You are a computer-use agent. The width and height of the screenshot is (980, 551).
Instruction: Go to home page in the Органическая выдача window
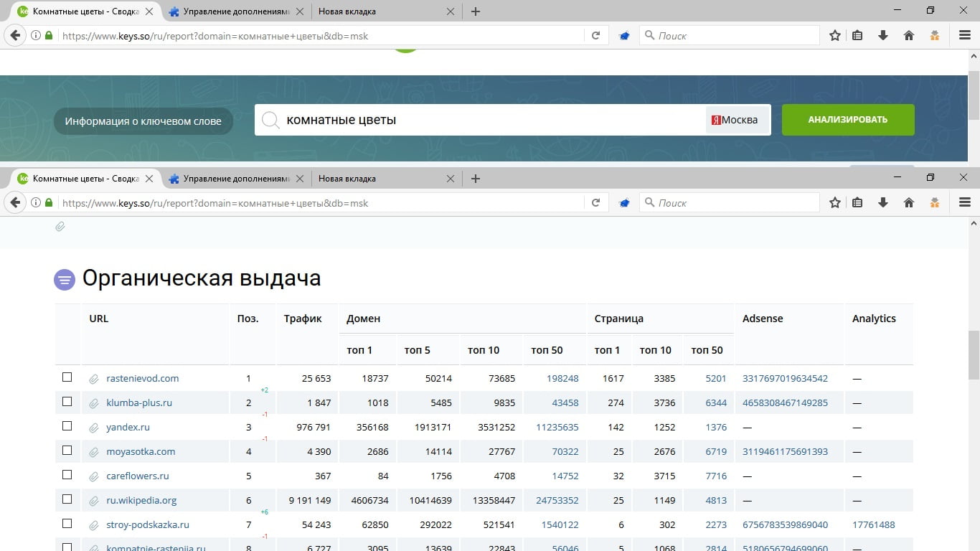click(909, 203)
